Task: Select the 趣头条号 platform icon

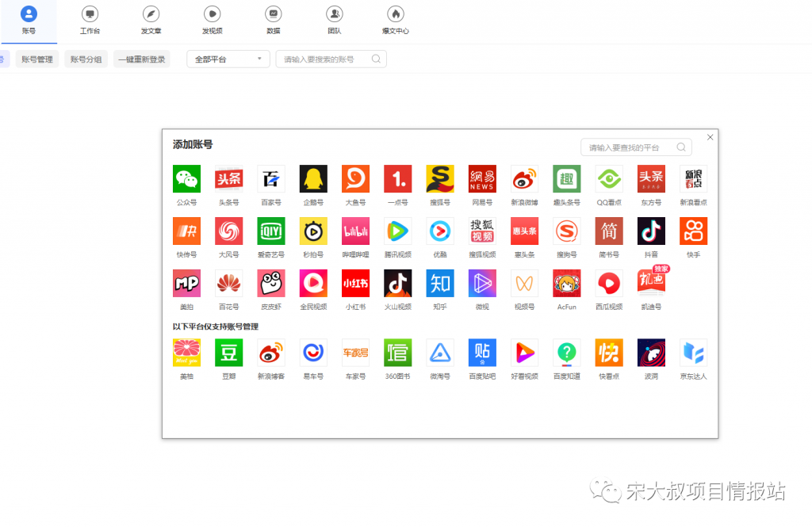Action: 566,179
